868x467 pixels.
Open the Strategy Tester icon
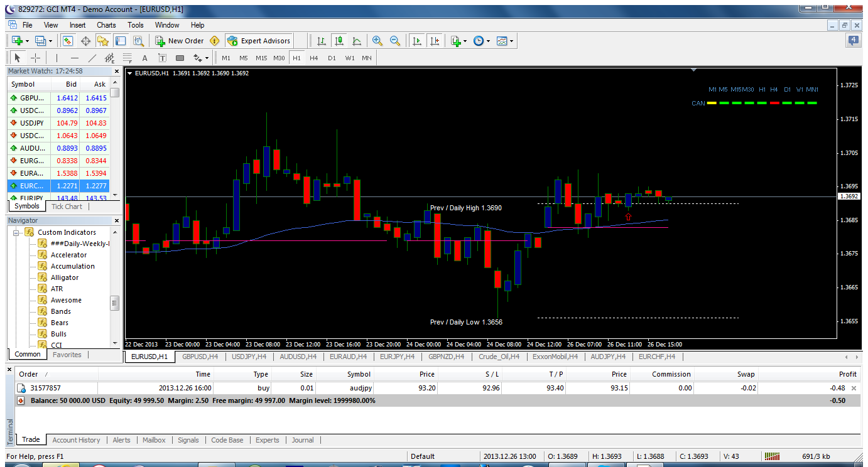pyautogui.click(x=139, y=41)
